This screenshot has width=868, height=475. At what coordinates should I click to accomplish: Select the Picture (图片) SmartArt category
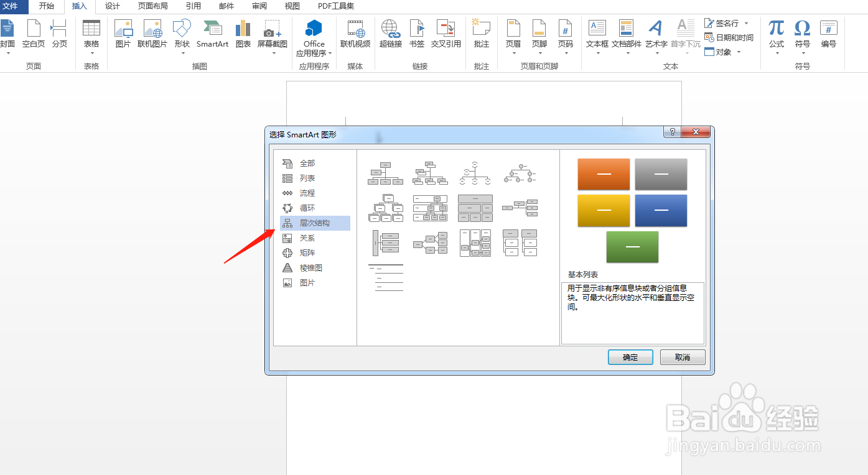tap(315, 283)
